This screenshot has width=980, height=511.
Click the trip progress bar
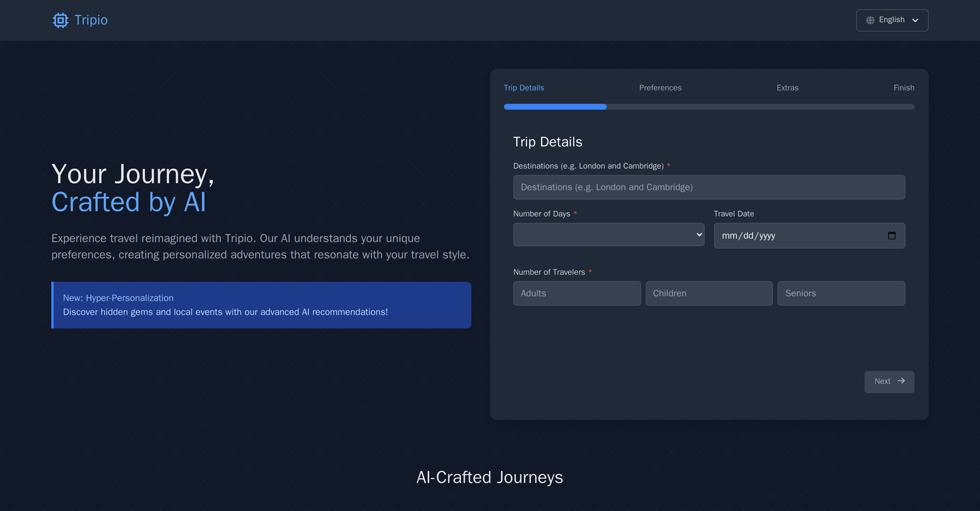709,106
